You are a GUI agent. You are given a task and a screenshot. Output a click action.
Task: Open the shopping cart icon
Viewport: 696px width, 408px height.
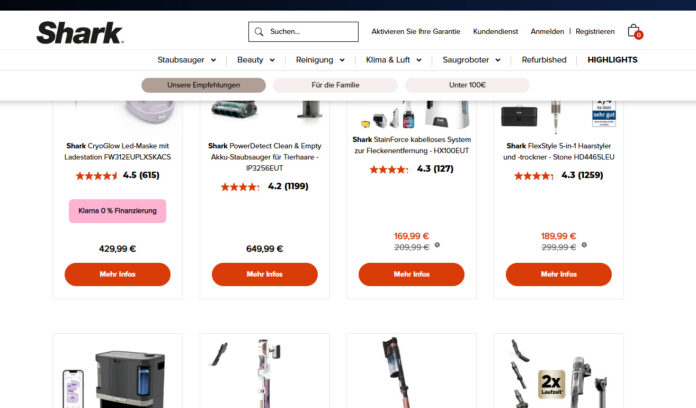(635, 32)
